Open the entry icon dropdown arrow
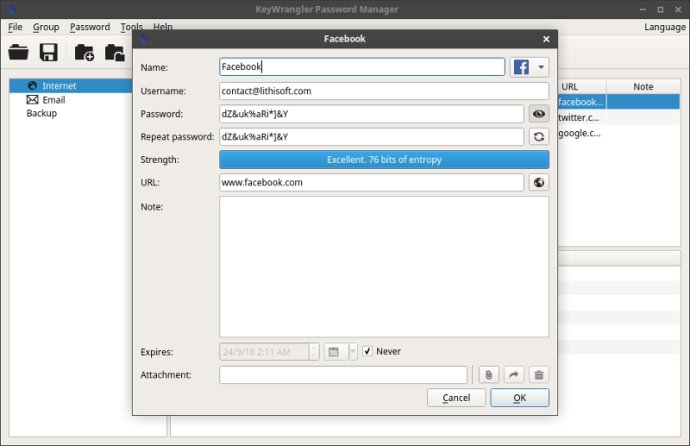The width and height of the screenshot is (690, 446). pyautogui.click(x=541, y=67)
